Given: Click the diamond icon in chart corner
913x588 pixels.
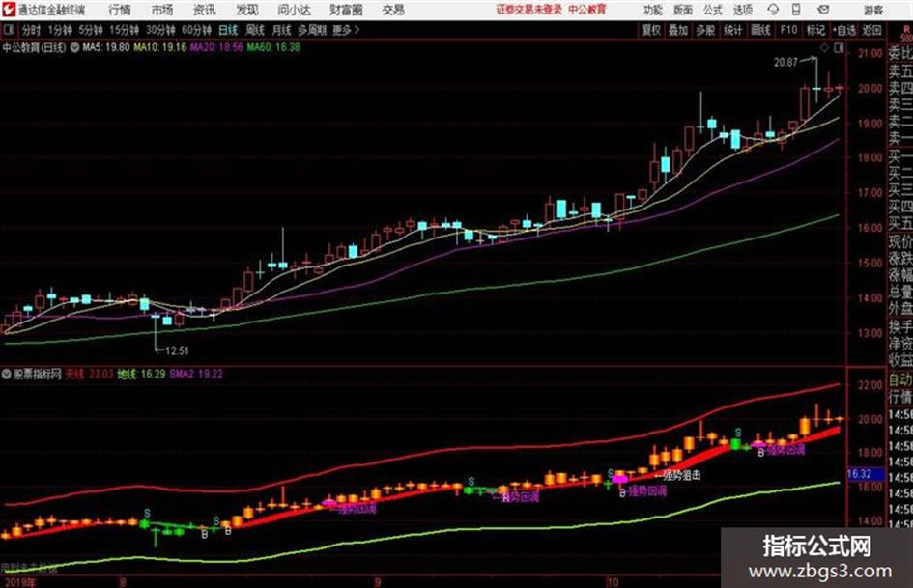Looking at the screenshot, I should point(824,48).
